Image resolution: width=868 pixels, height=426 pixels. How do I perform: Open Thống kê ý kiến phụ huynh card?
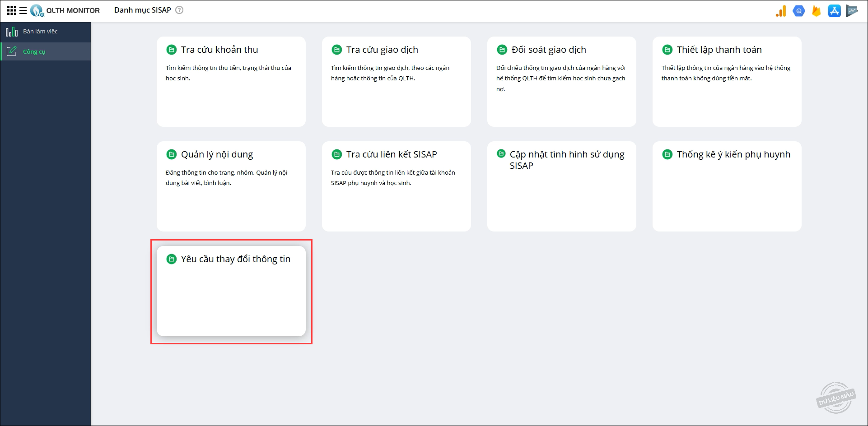click(x=727, y=186)
